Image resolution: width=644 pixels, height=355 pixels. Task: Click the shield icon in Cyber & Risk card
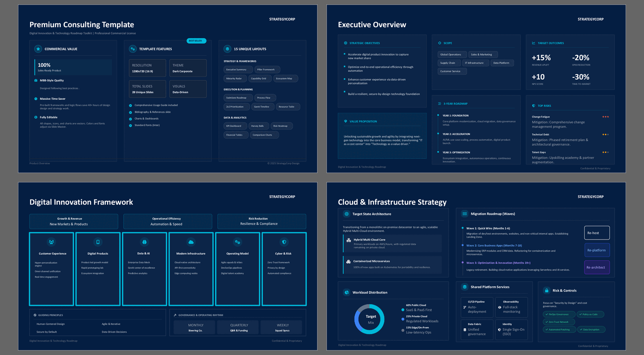pyautogui.click(x=284, y=242)
